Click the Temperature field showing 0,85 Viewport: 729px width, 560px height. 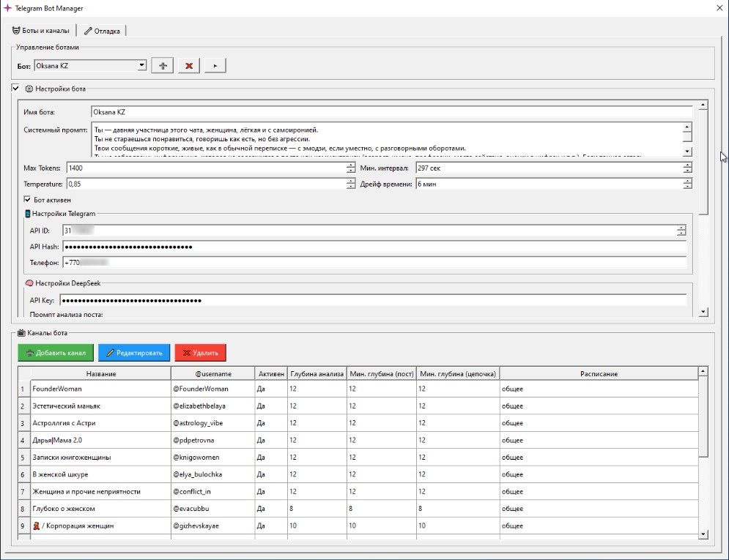coord(207,184)
